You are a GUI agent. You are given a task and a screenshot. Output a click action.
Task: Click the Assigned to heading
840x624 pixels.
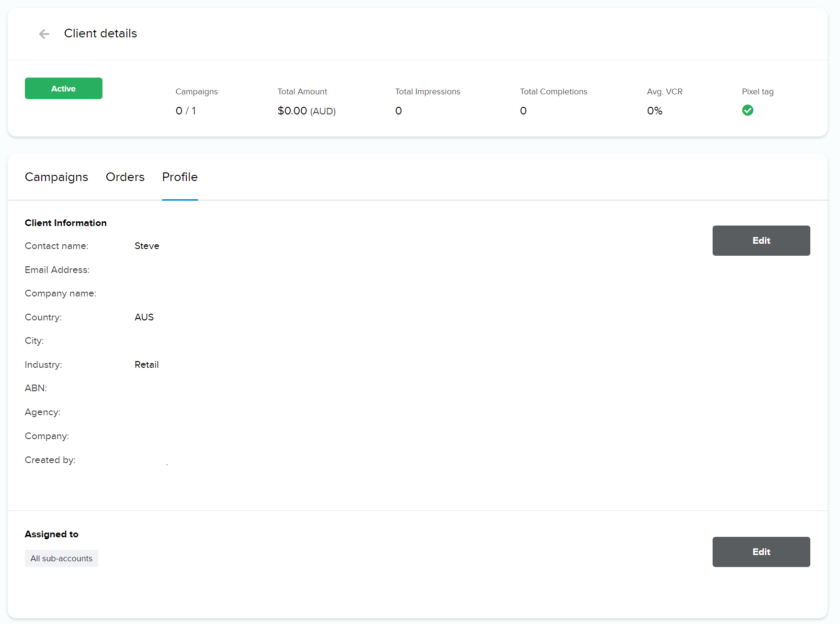[x=52, y=534]
